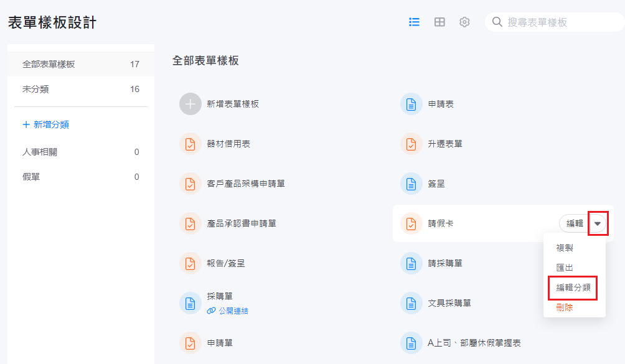Click the plus icon for 新增表單樣板

[x=190, y=104]
